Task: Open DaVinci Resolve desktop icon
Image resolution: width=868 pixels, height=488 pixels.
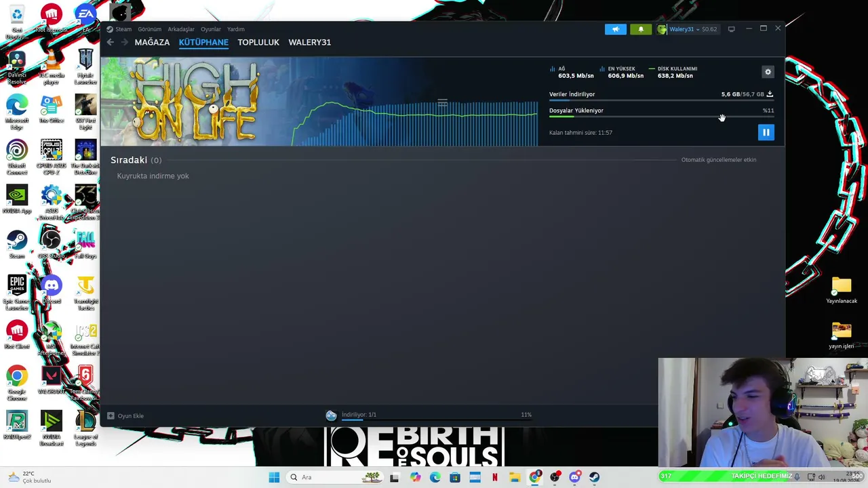Action: coord(17,68)
